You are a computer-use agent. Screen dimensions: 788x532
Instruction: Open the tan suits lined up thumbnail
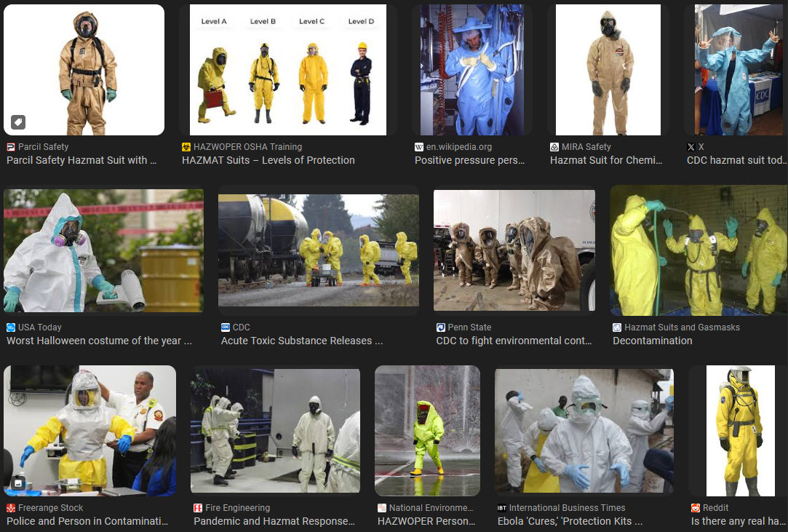(x=514, y=250)
